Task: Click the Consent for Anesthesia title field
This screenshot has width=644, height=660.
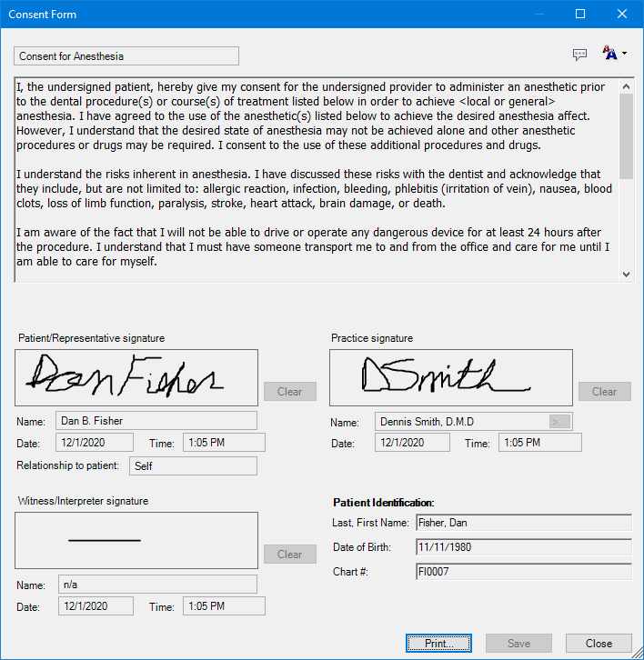Action: 126,56
